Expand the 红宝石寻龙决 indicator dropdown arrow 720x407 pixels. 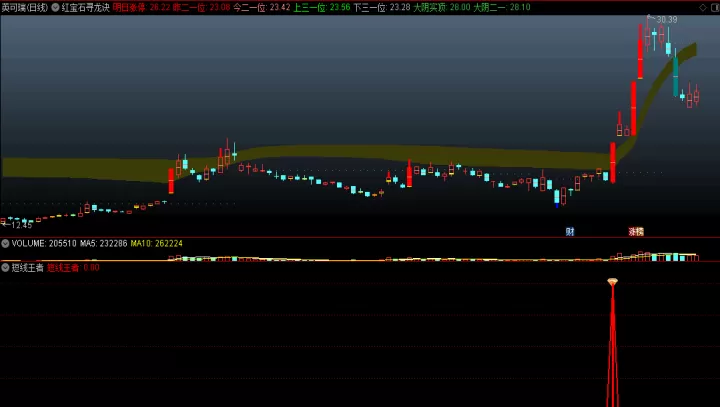(x=56, y=7)
